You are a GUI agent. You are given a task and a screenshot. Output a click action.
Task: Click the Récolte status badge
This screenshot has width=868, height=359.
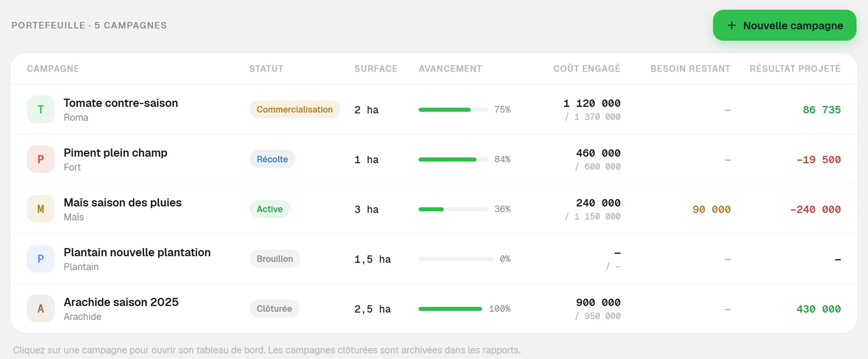click(x=272, y=159)
